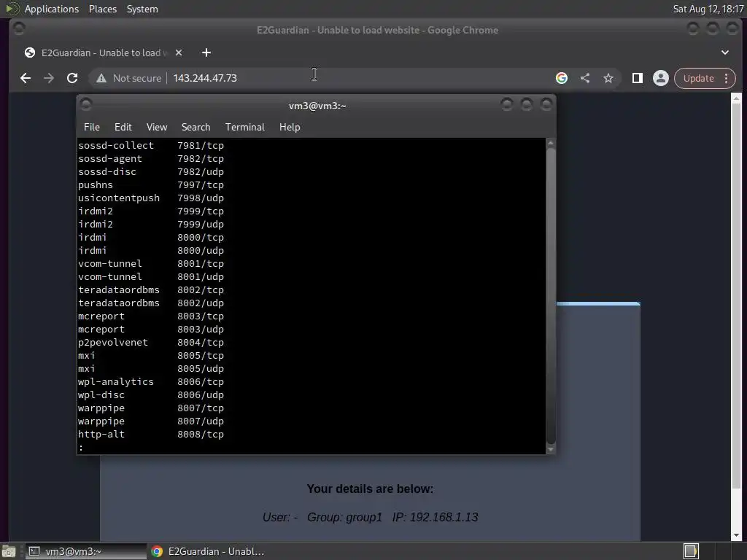Open the Places menu
The width and height of the screenshot is (747, 560).
103,9
